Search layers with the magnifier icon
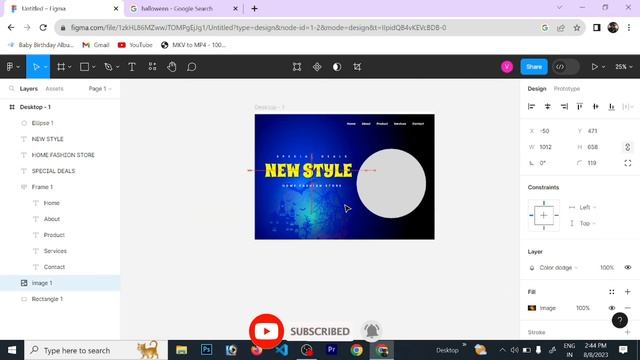The image size is (640, 360). click(11, 89)
